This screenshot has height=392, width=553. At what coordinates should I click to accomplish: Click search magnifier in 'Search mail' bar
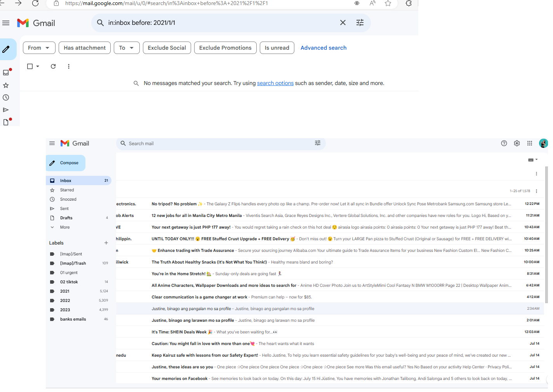click(123, 143)
